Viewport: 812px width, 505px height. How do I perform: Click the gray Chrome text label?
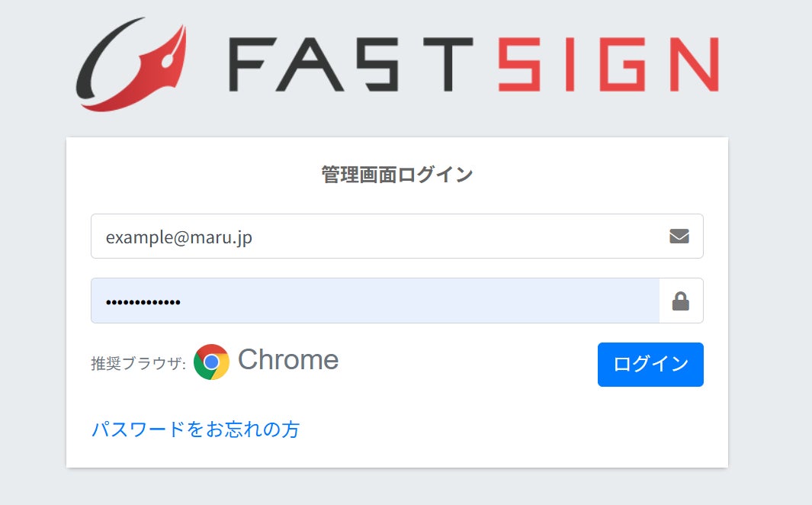pos(288,360)
